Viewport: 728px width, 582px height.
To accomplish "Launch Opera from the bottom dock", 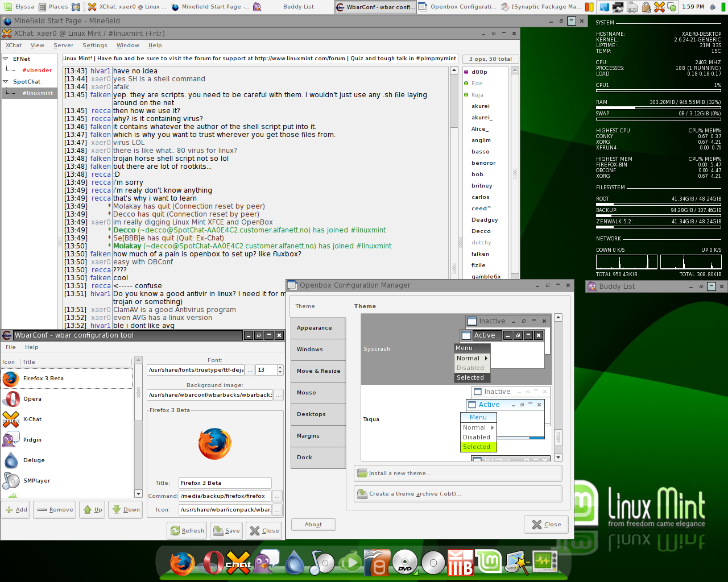I will pos(213,563).
